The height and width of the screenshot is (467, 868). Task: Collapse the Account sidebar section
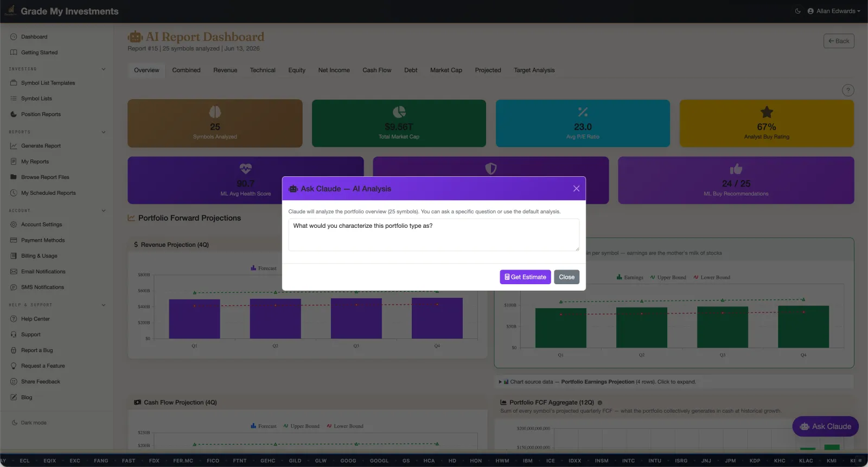(104, 211)
